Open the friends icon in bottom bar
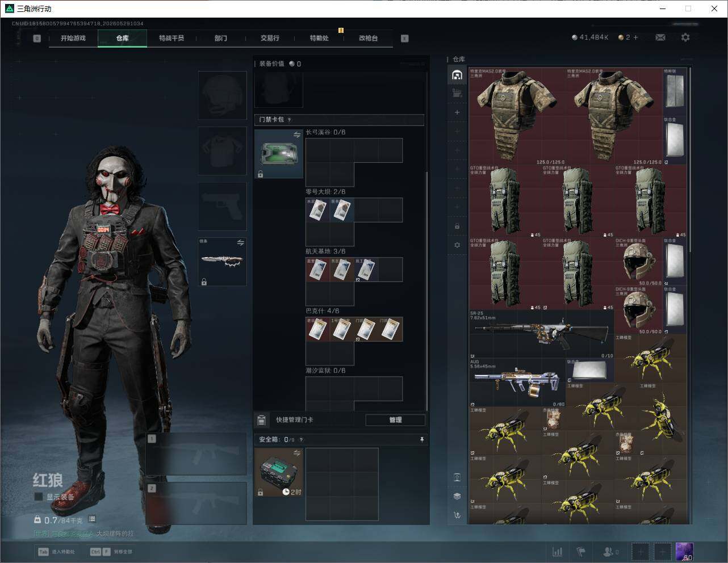 pos(608,552)
